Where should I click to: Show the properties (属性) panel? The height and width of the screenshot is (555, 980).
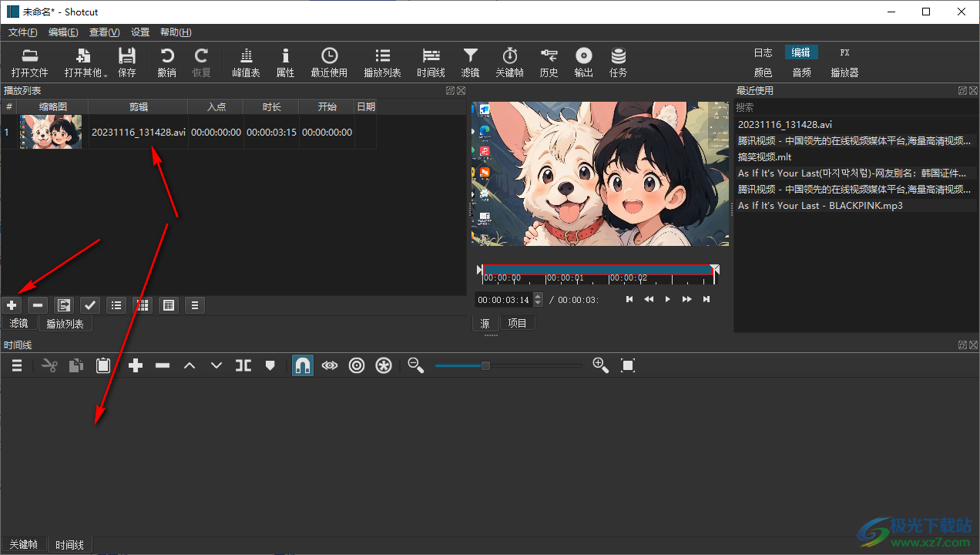click(x=285, y=62)
